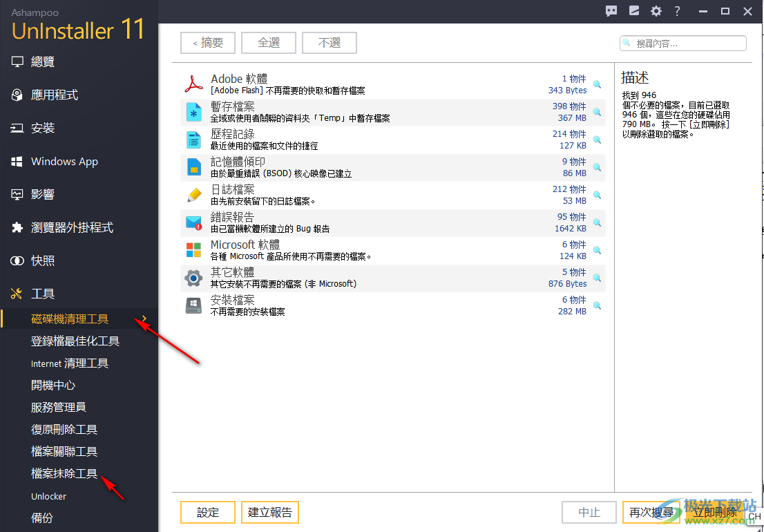This screenshot has height=532, width=764.
Task: View details magnifier for 暫存檔案
Action: tap(597, 113)
